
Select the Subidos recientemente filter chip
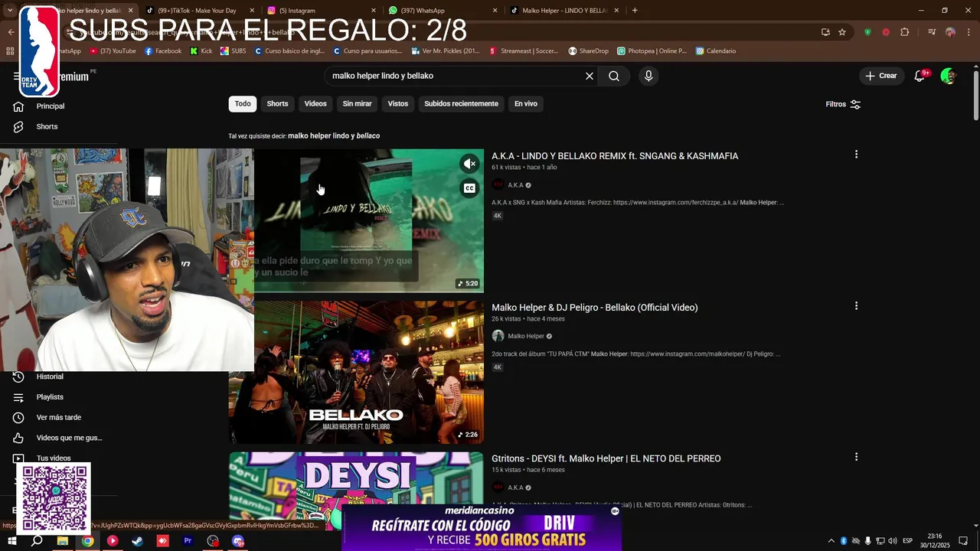point(461,103)
